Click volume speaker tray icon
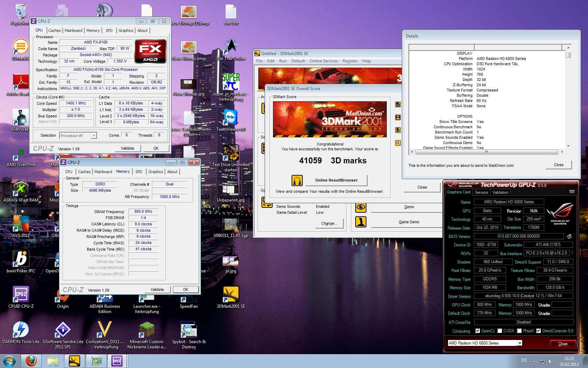The image size is (588, 368). click(551, 361)
